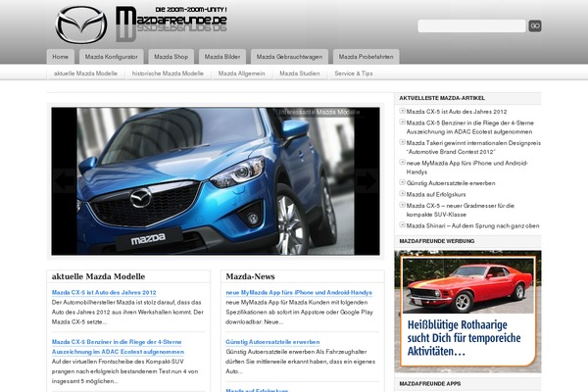
Task: Open sidebar link 'Mazda CX-5 – neuer Gradmesser'
Action: (461, 210)
